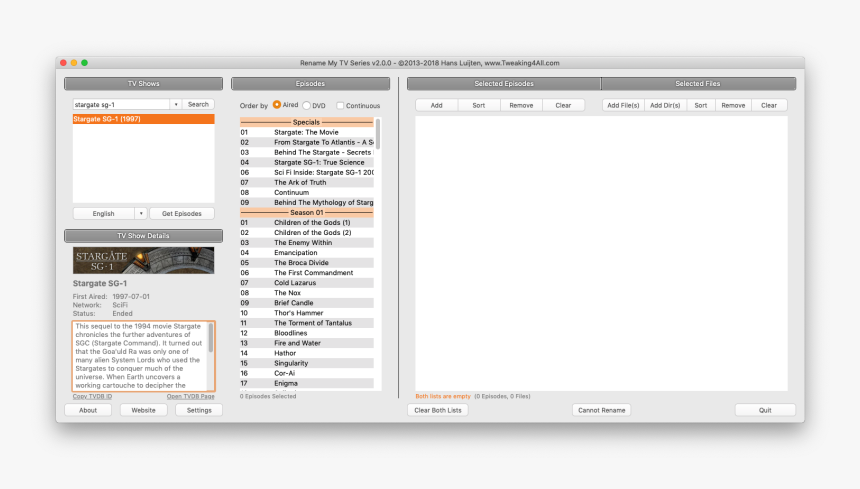The height and width of the screenshot is (489, 860).
Task: Select episode The Torment of Tantalus
Action: click(307, 323)
